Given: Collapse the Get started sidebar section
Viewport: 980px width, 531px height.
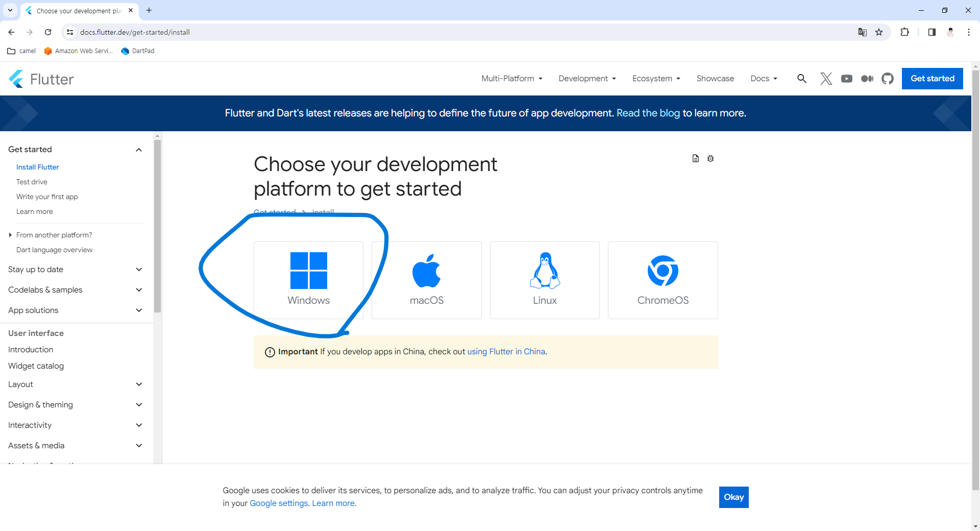Looking at the screenshot, I should click(x=139, y=150).
